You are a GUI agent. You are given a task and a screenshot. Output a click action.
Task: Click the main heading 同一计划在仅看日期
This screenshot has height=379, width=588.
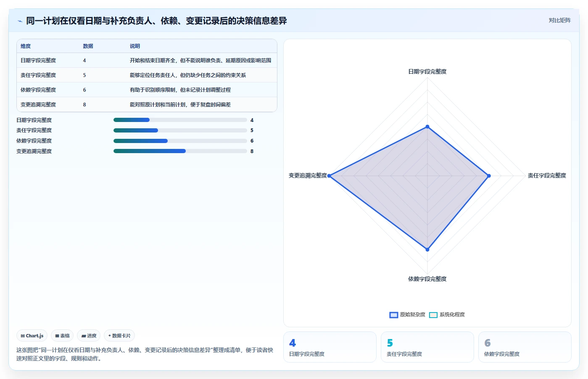point(156,21)
